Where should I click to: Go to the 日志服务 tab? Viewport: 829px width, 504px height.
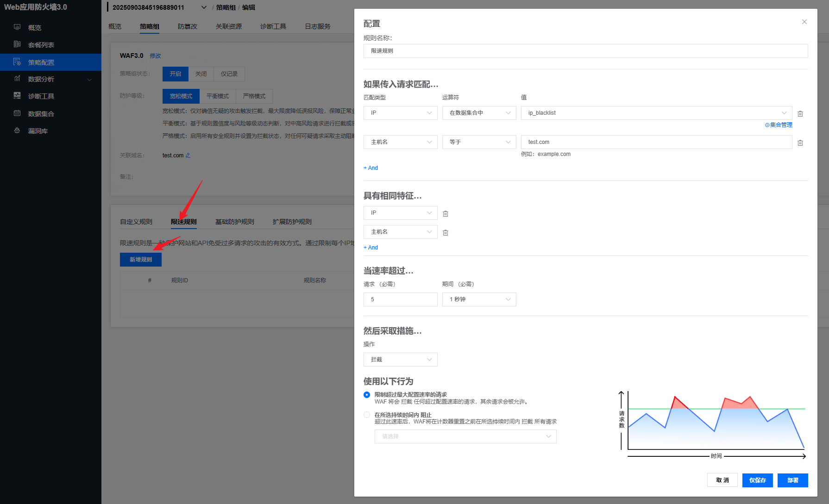tap(317, 26)
